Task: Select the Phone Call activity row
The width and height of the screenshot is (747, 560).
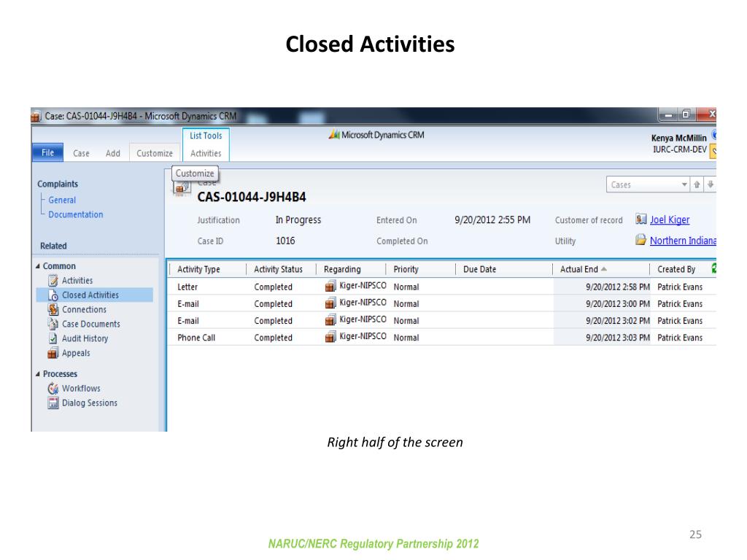Action: pyautogui.click(x=442, y=337)
